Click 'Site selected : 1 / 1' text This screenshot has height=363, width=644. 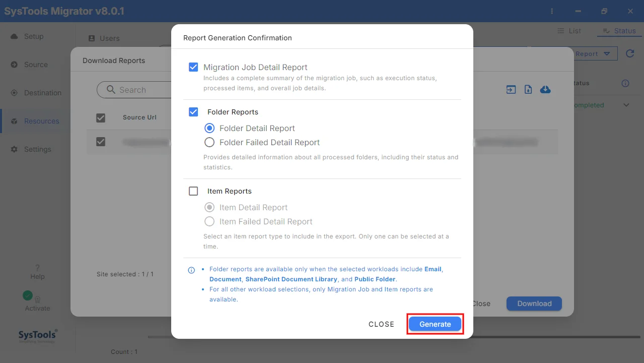125,274
